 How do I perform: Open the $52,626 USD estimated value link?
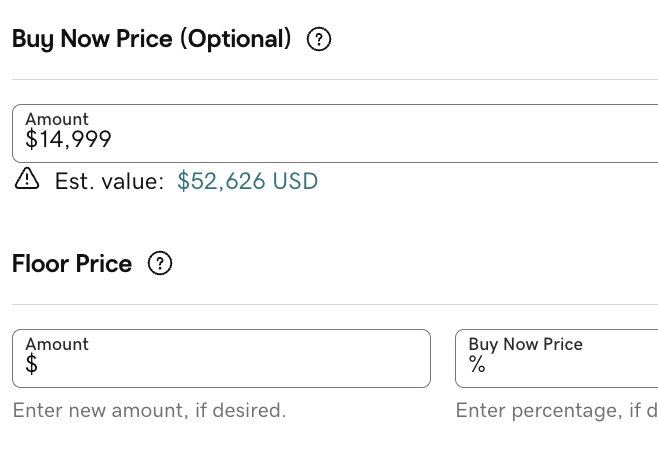[x=248, y=181]
